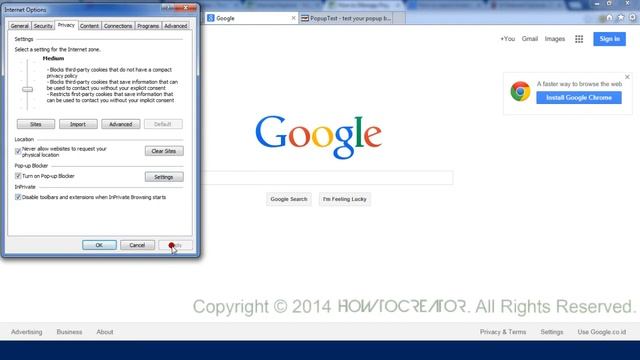Viewport: 640px width, 360px height.
Task: Click the Apply button
Action: click(x=176, y=245)
